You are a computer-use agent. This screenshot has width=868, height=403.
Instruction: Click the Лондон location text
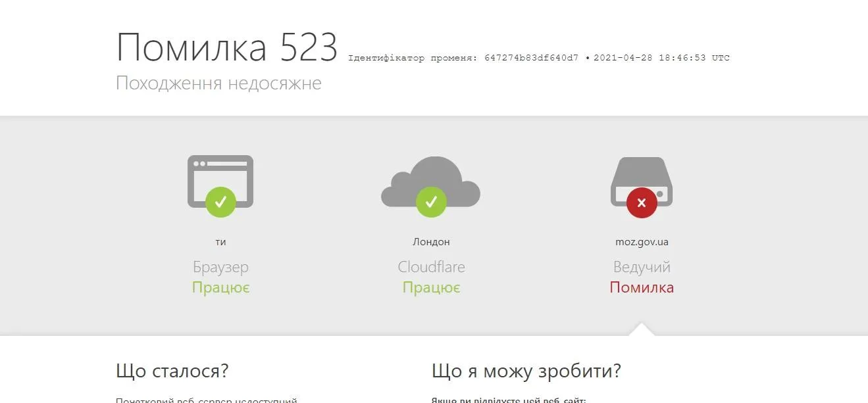pyautogui.click(x=431, y=242)
